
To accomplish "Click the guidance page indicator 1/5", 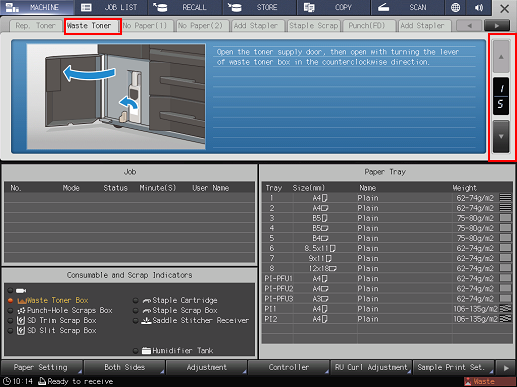I will 501,96.
